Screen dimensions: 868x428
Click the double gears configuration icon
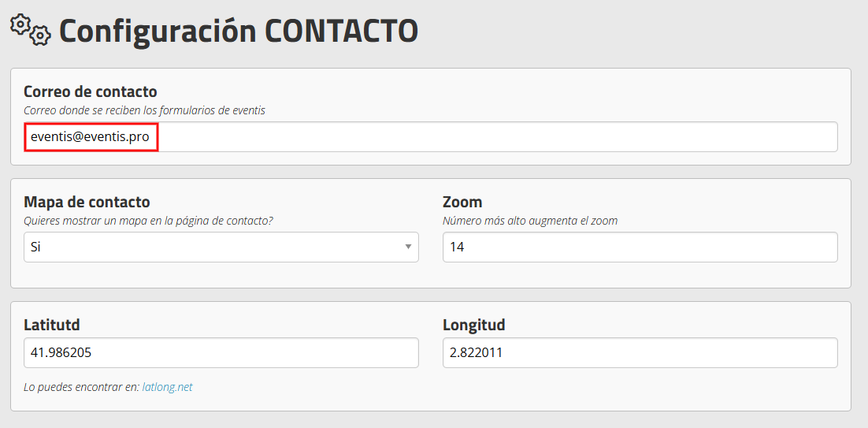coord(31,30)
